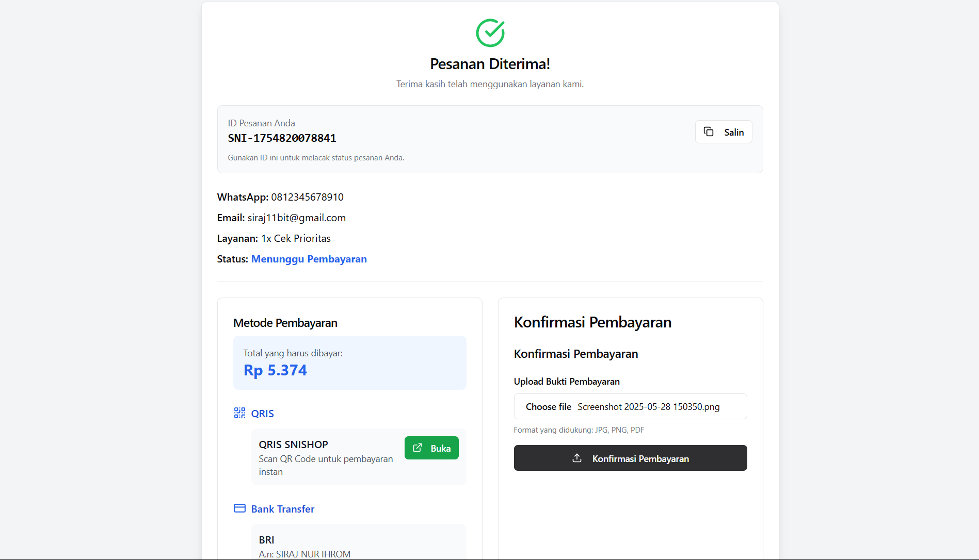Click the card icon beside Bank Transfer
The image size is (979, 560).
239,508
